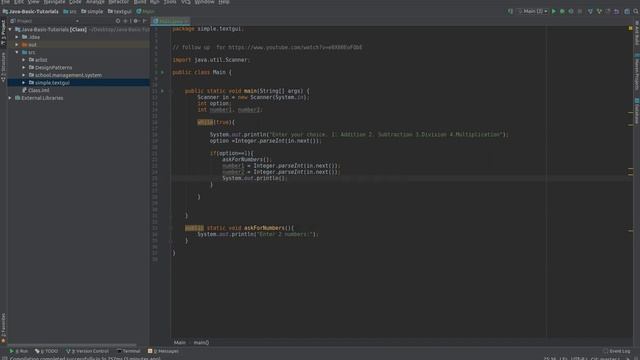Toggle the Ant Build side tab

click(x=637, y=32)
